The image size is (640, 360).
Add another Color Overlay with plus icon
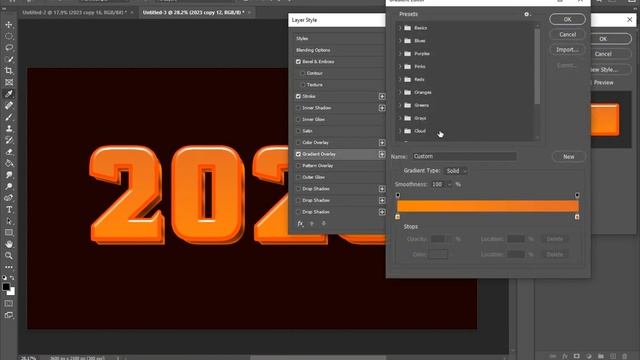(x=382, y=143)
